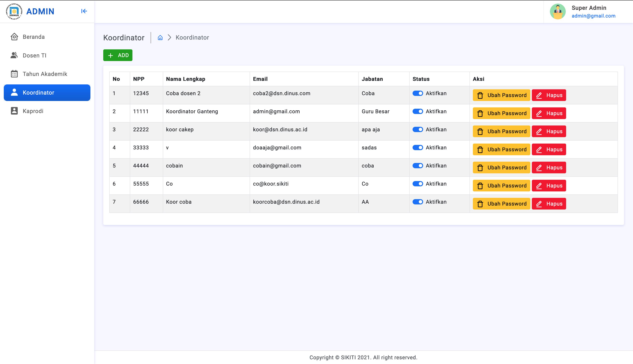
Task: Collapse the sidebar with the arrow icon
Action: coord(84,11)
